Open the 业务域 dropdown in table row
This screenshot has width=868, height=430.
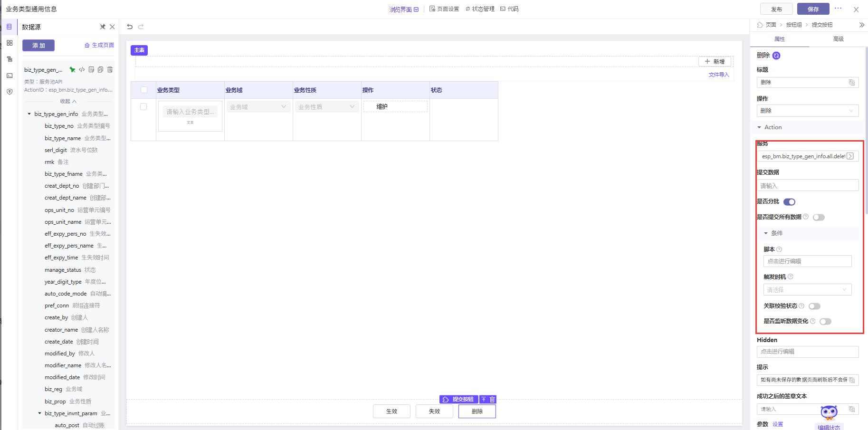click(x=258, y=107)
